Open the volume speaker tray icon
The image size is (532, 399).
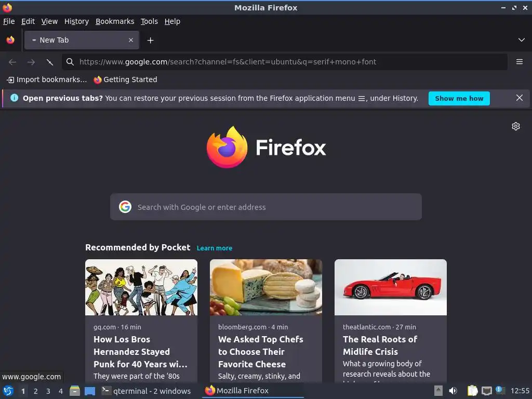point(453,391)
